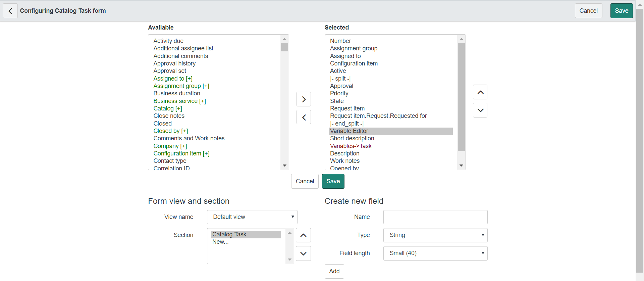Open the View name dropdown
Viewport: 644px width, 281px height.
(x=252, y=217)
